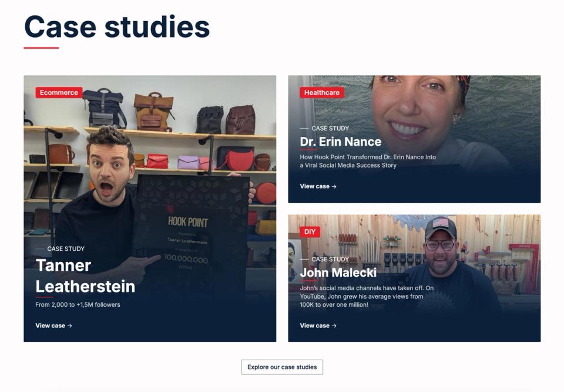Click the John Malecki heading
564x392 pixels.
pos(338,273)
